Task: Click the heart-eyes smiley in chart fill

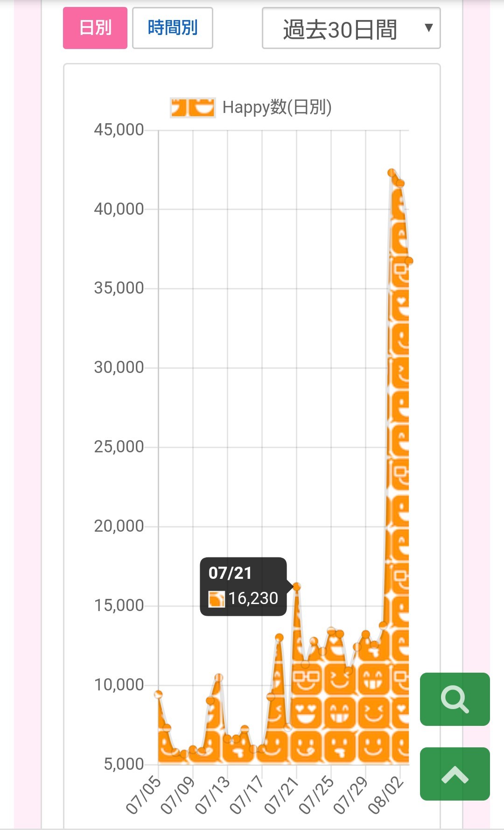Action: (306, 713)
